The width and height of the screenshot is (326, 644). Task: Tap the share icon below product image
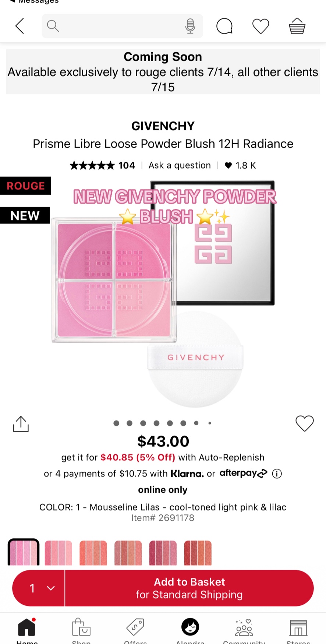(21, 424)
